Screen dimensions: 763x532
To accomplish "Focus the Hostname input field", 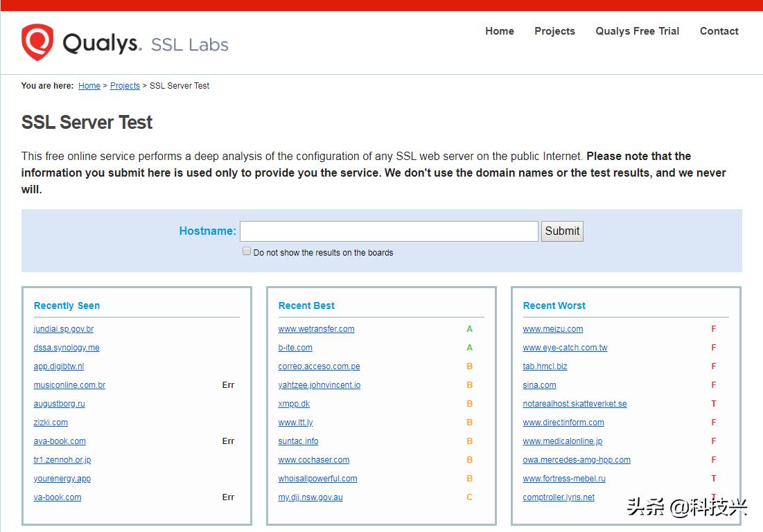I will (x=389, y=231).
